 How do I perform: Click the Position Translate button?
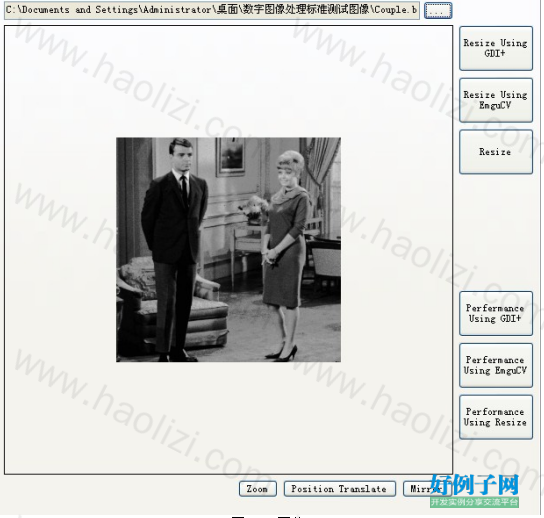click(x=339, y=489)
